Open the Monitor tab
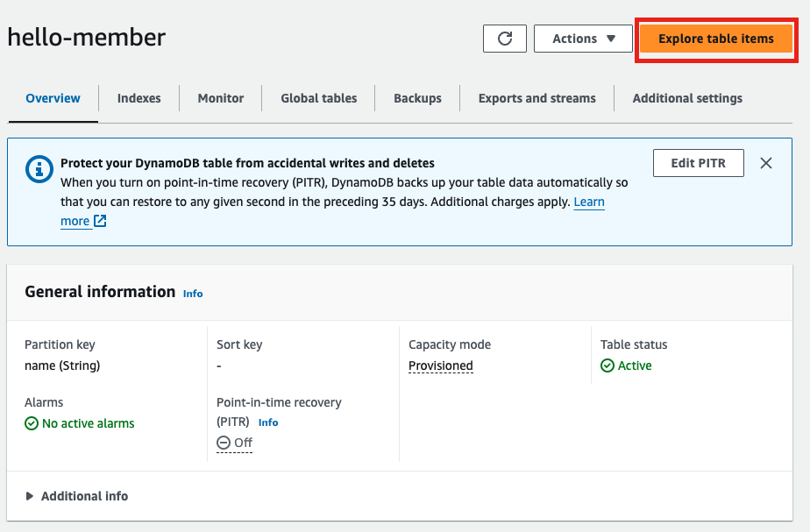810x532 pixels. click(x=221, y=98)
